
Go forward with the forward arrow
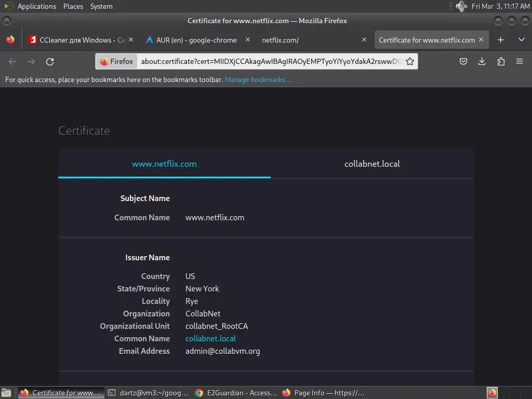coord(31,61)
